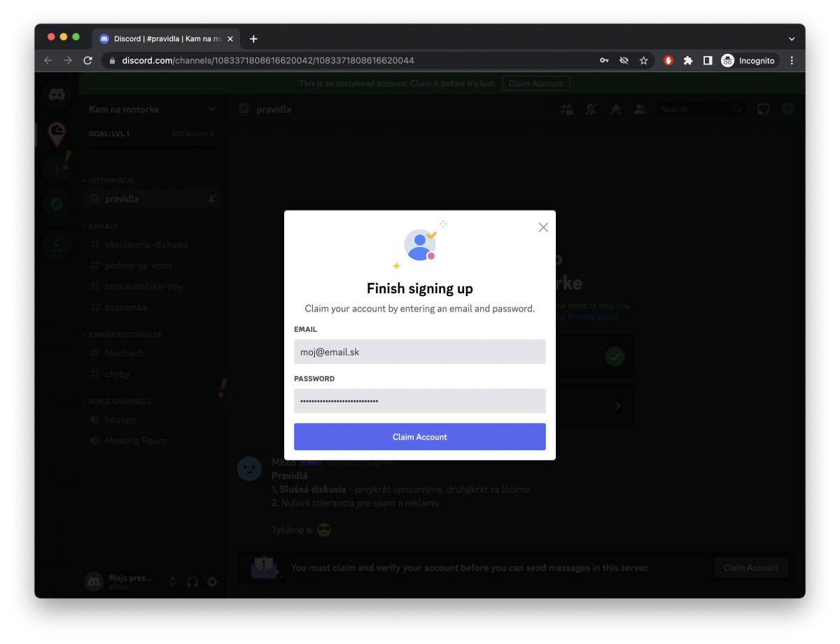Click create invite icon on pravidla channel

click(x=212, y=199)
